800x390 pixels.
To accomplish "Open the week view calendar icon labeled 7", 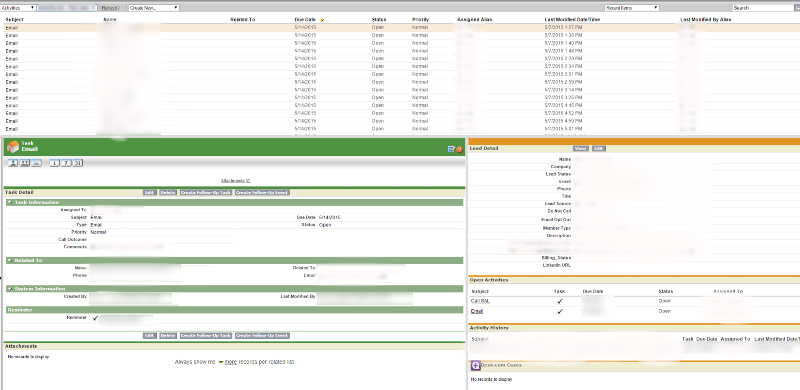I will (x=66, y=163).
